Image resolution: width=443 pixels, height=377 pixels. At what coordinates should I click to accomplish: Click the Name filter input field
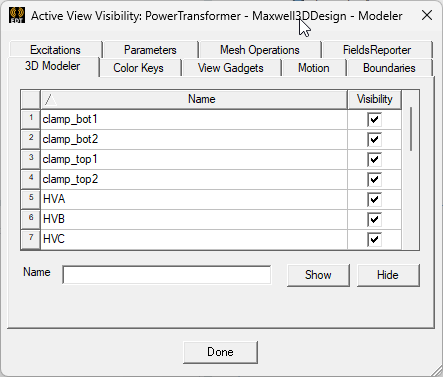click(167, 275)
